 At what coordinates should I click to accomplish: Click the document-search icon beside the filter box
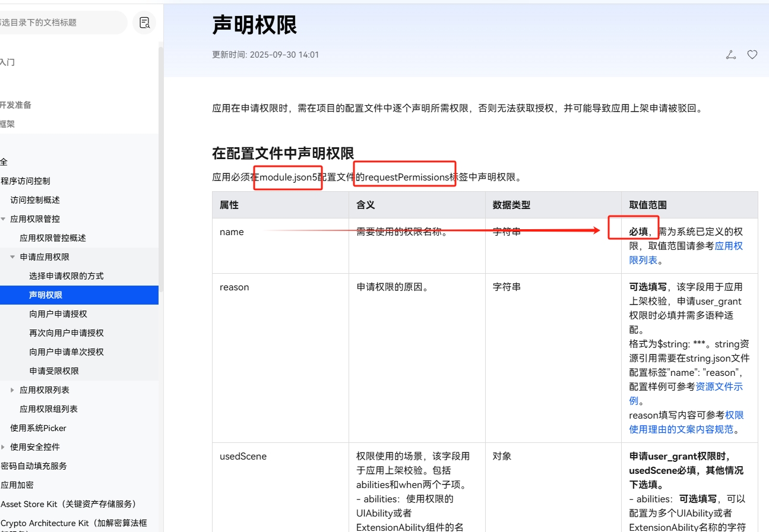tap(144, 22)
